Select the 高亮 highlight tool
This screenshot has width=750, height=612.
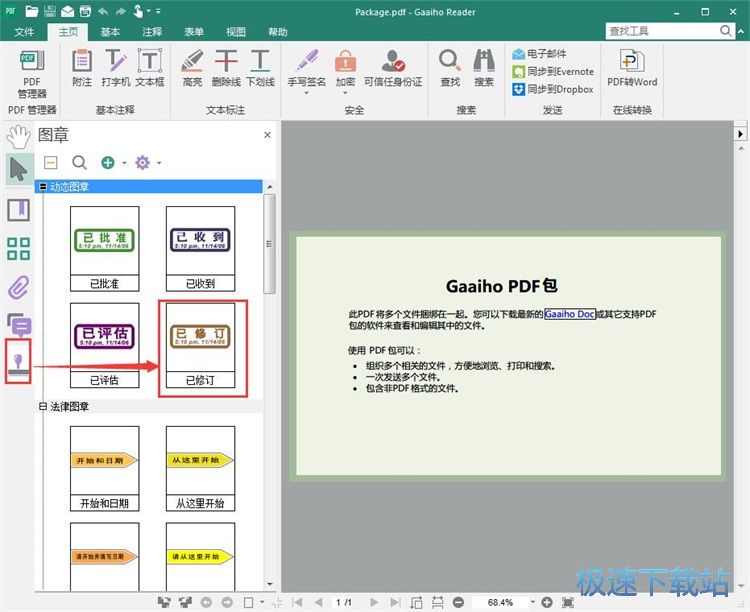[x=193, y=68]
